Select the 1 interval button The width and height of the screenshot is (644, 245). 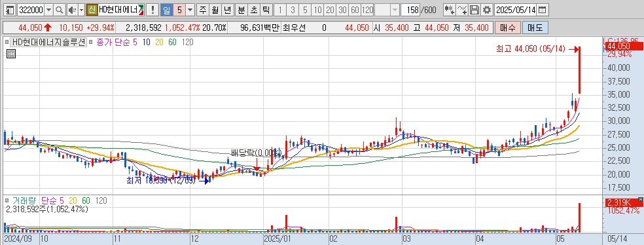point(280,9)
